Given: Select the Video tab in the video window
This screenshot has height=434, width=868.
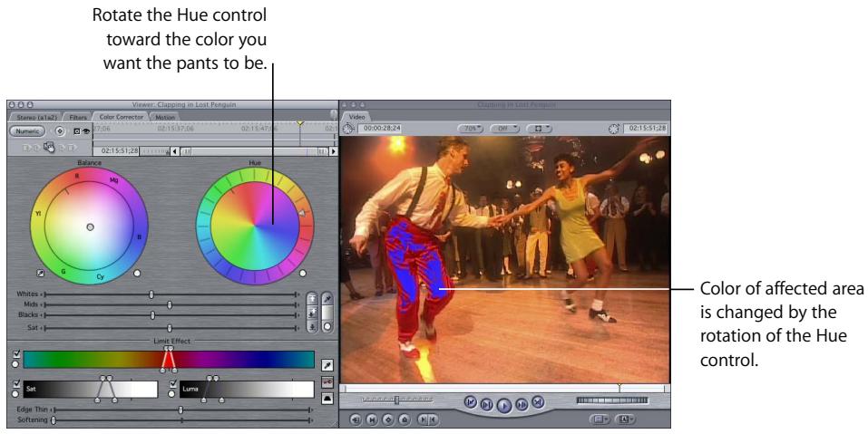Looking at the screenshot, I should pos(357,117).
